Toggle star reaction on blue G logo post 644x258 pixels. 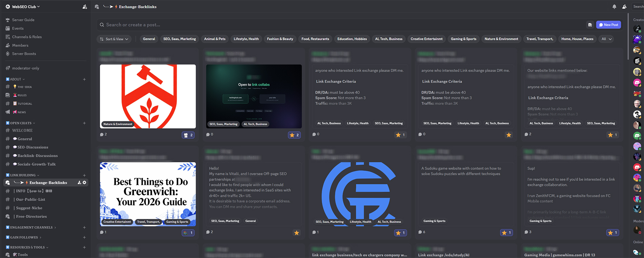click(400, 233)
